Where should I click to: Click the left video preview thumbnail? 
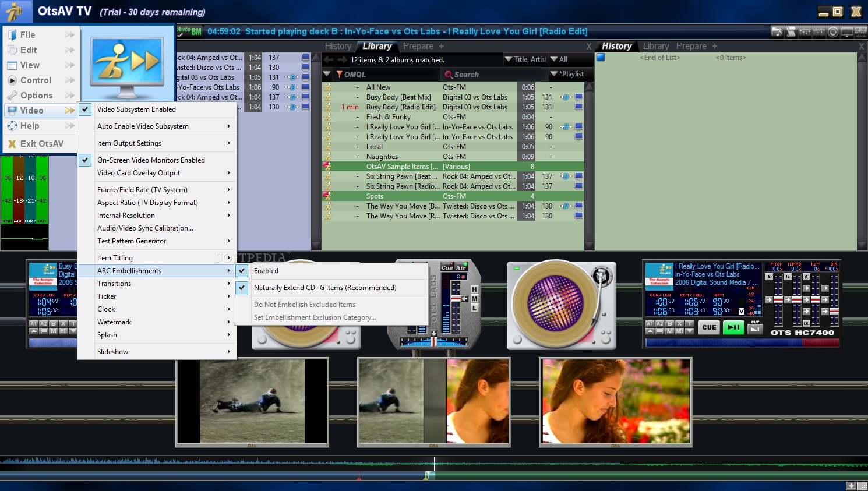pyautogui.click(x=252, y=401)
